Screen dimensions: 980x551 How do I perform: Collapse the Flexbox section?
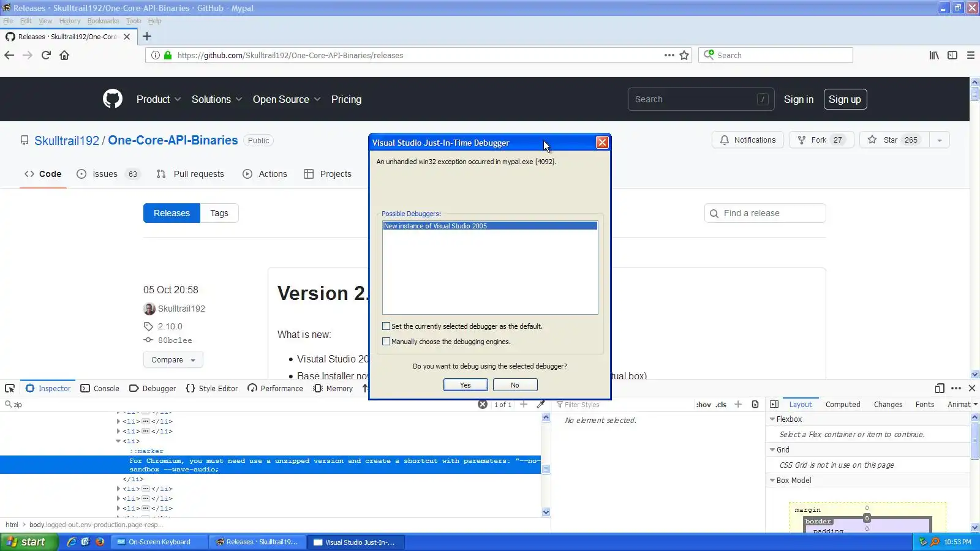click(x=772, y=419)
